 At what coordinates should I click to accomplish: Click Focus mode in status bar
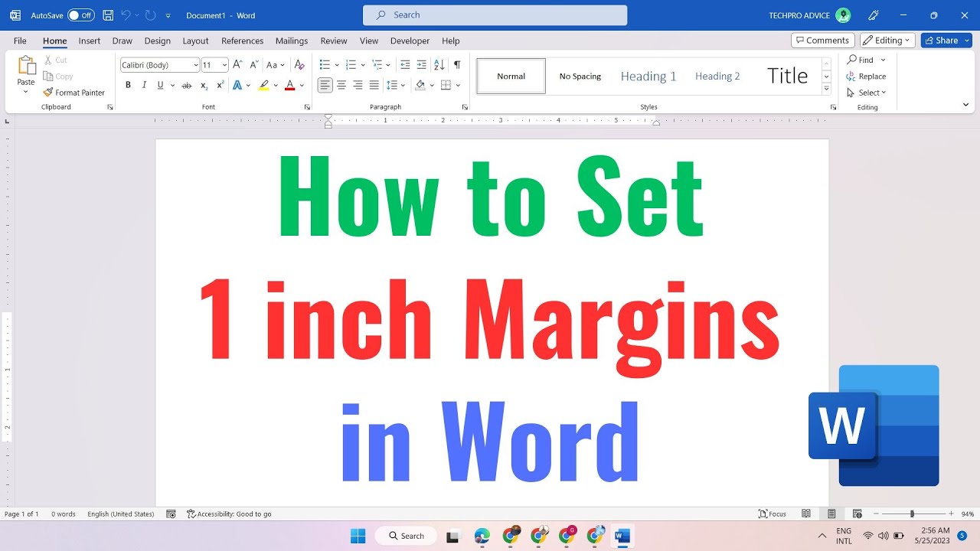click(773, 514)
